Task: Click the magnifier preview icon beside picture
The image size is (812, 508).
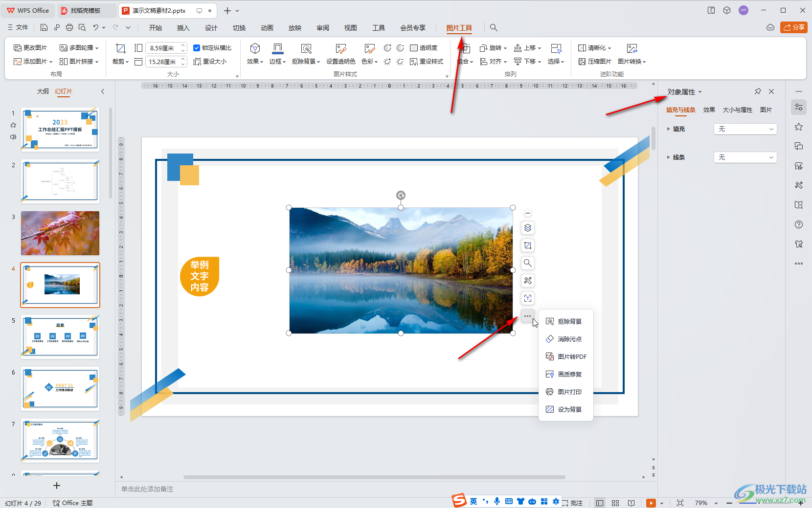Action: [528, 263]
